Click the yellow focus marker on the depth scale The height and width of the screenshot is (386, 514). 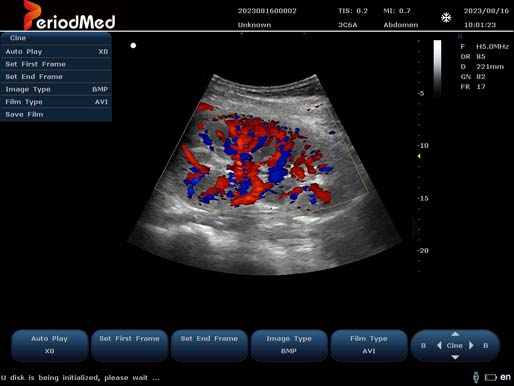(x=419, y=156)
